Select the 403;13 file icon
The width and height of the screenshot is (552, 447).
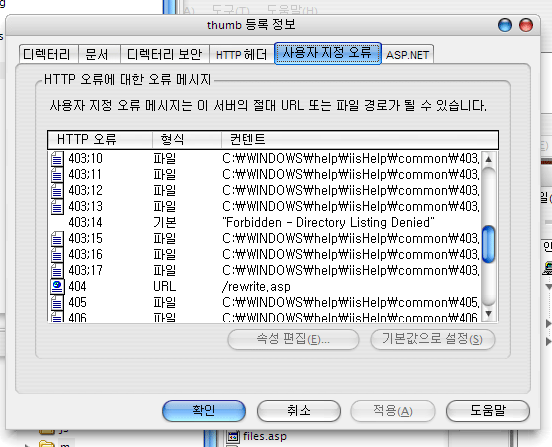(x=57, y=207)
